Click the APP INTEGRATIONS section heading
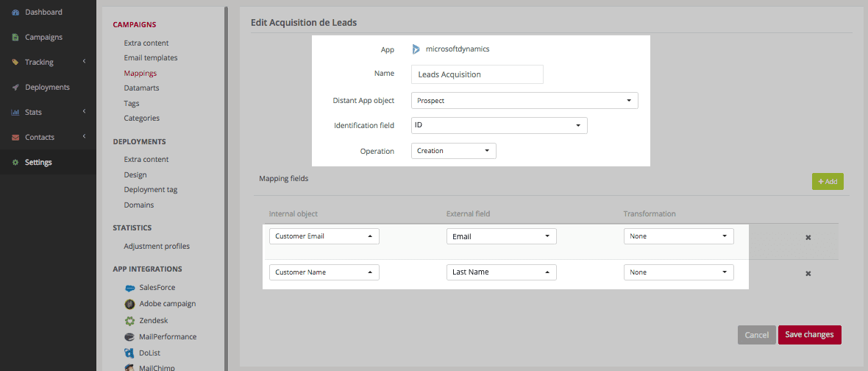Screen dimensions: 868x371 click(x=147, y=269)
